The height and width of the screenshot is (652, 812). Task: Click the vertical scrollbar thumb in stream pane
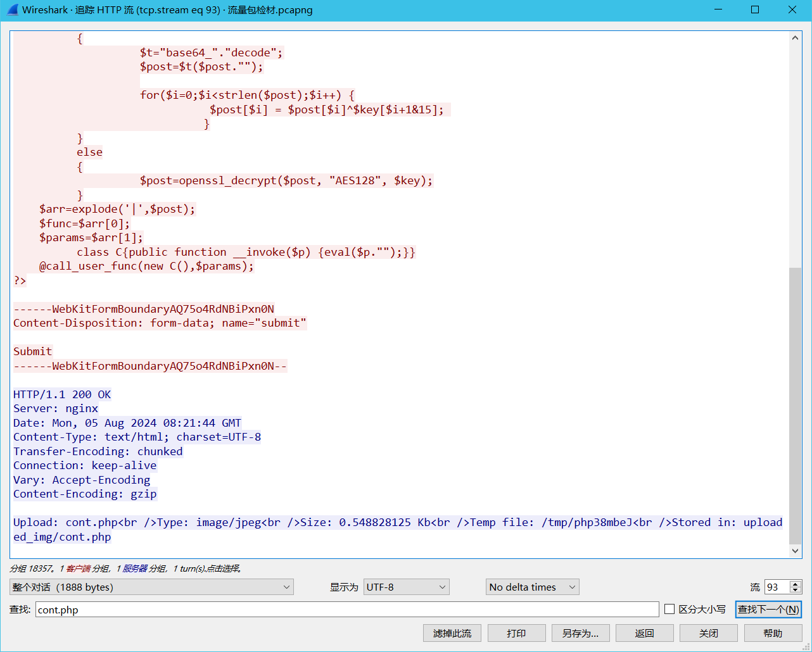(796, 405)
